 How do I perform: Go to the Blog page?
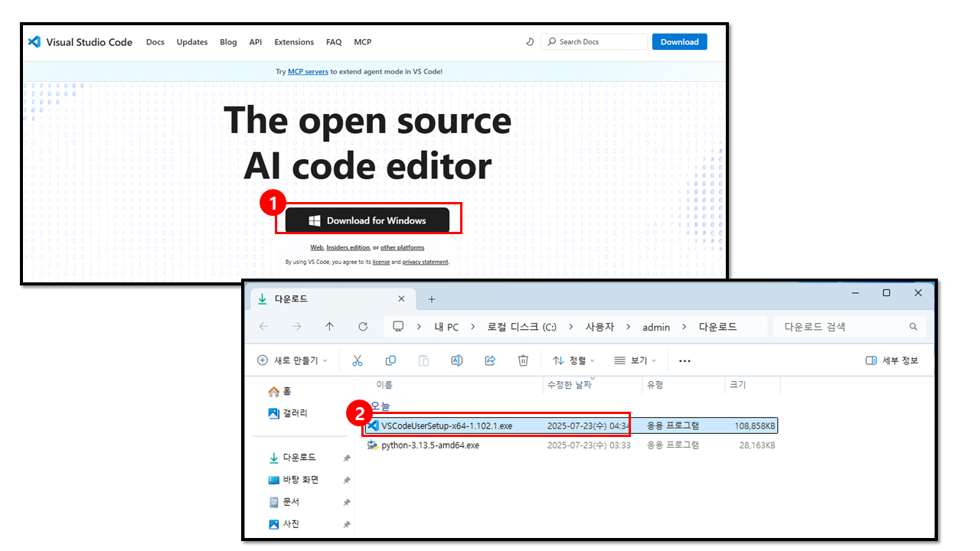228,42
